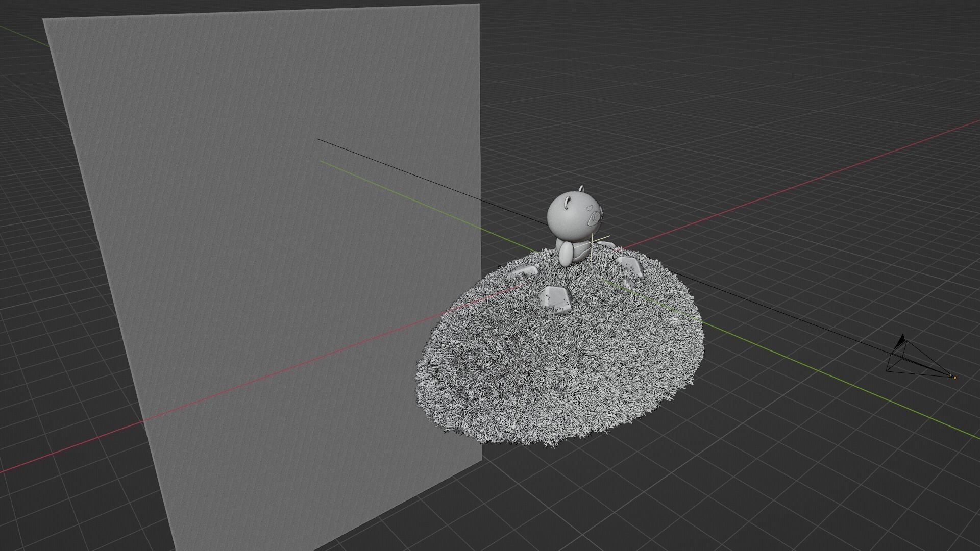Click the orange origin dot by camera
This screenshot has height=551, width=980.
(954, 378)
